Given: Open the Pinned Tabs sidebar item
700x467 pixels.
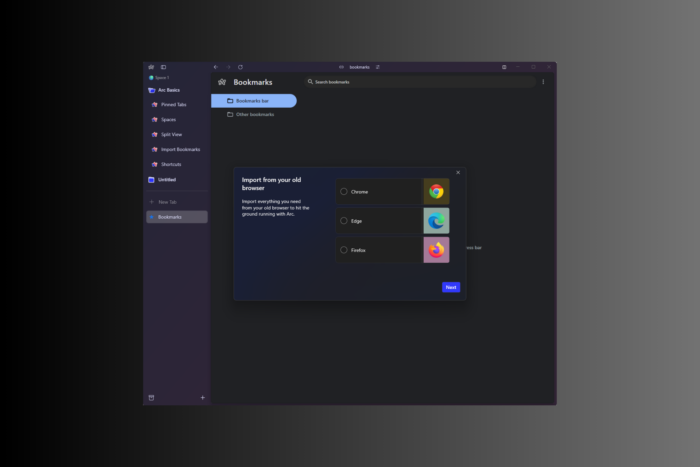Looking at the screenshot, I should (x=177, y=104).
